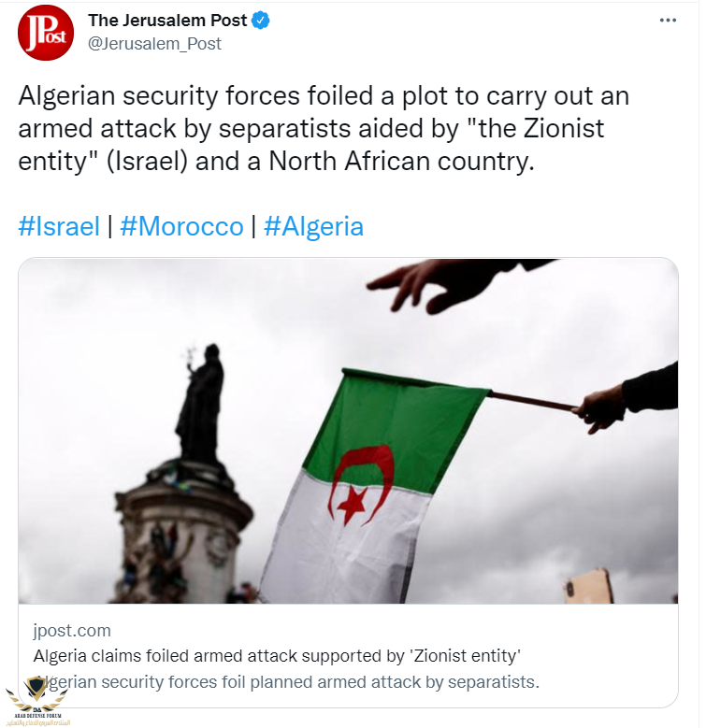The width and height of the screenshot is (706, 728).
Task: Open the #Morocco hashtag
Action: click(x=181, y=226)
